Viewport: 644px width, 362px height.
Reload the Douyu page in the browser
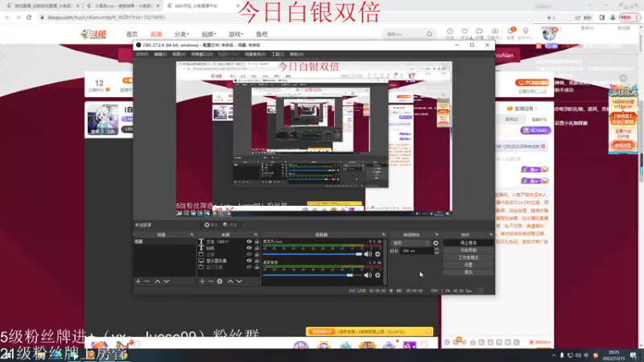[x=29, y=17]
